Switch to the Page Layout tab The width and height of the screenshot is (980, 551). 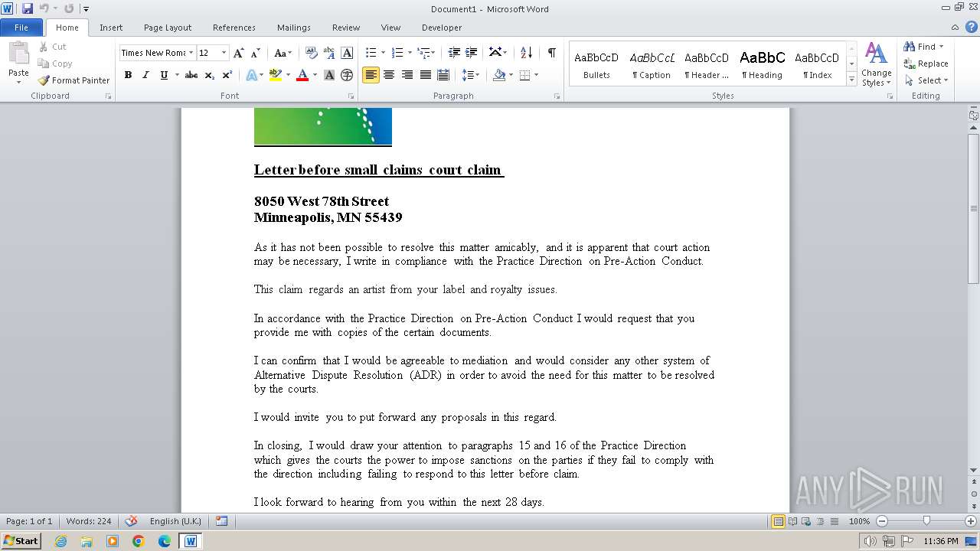(168, 28)
